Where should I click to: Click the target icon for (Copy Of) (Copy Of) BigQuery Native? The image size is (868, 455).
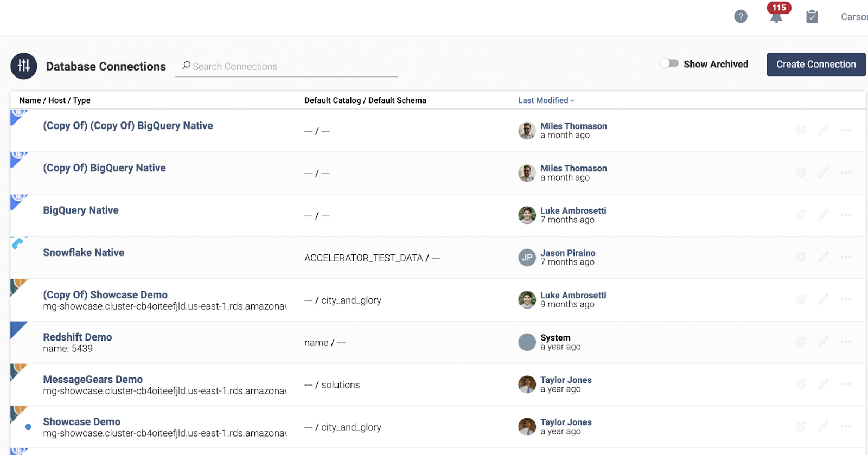(x=801, y=130)
